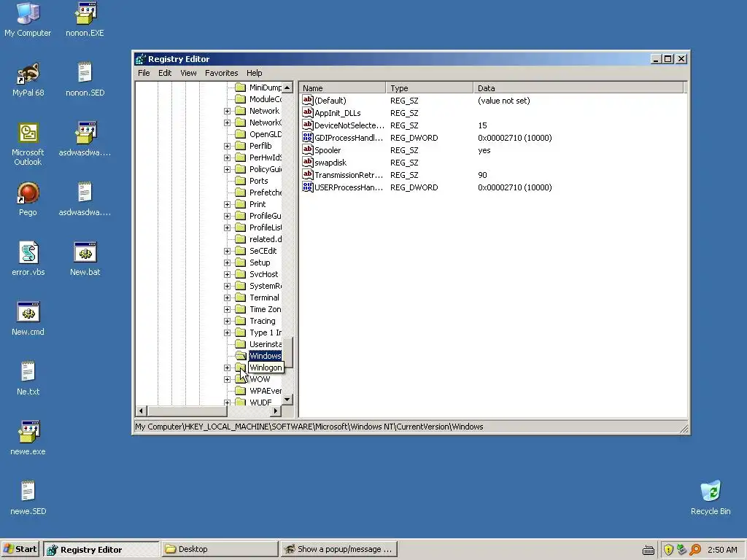The image size is (747, 560).
Task: Click the (Default) value icon
Action: pyautogui.click(x=308, y=101)
